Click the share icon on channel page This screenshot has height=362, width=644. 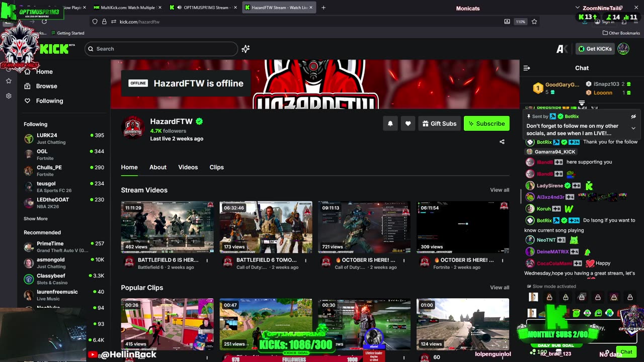[502, 142]
